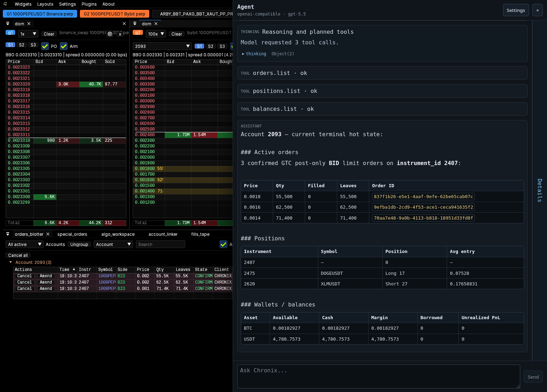Click the g2 group badge
The width and height of the screenshot is (547, 392).
[x=137, y=33]
